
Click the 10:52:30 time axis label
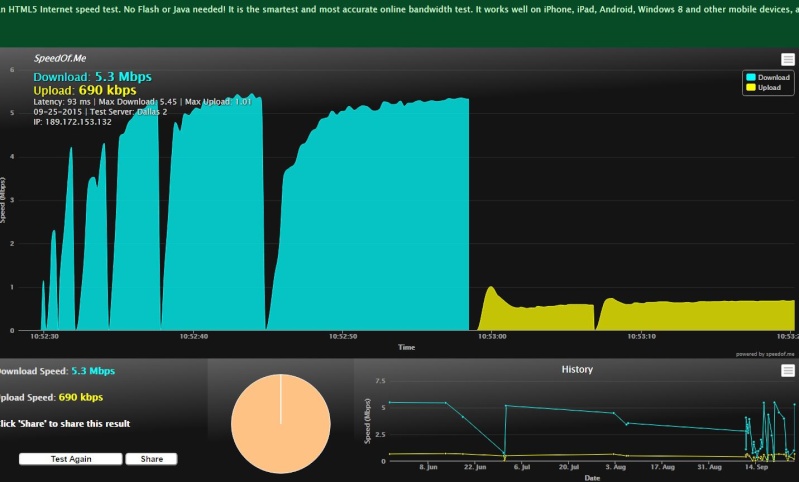[x=44, y=336]
